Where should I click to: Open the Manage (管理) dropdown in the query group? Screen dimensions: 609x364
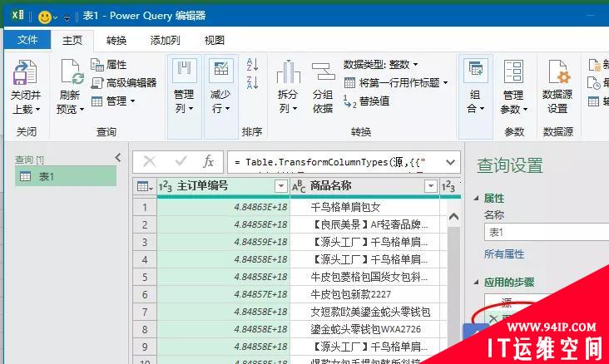113,101
